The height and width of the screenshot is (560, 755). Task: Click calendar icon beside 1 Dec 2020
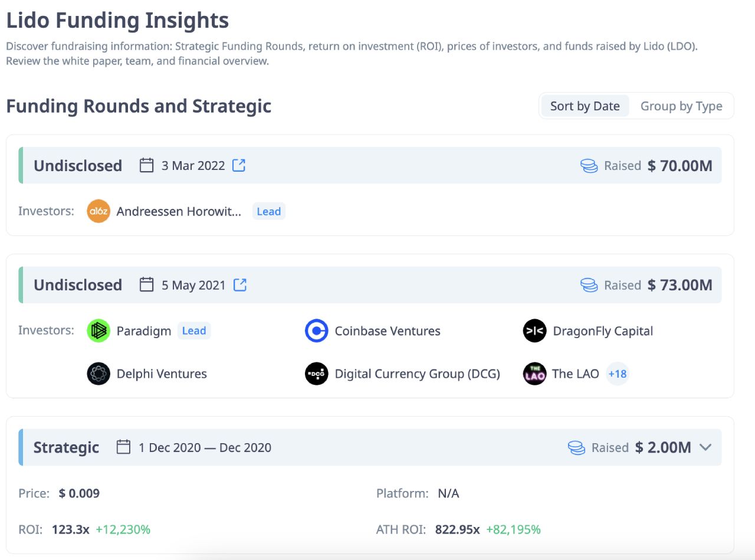pyautogui.click(x=123, y=447)
